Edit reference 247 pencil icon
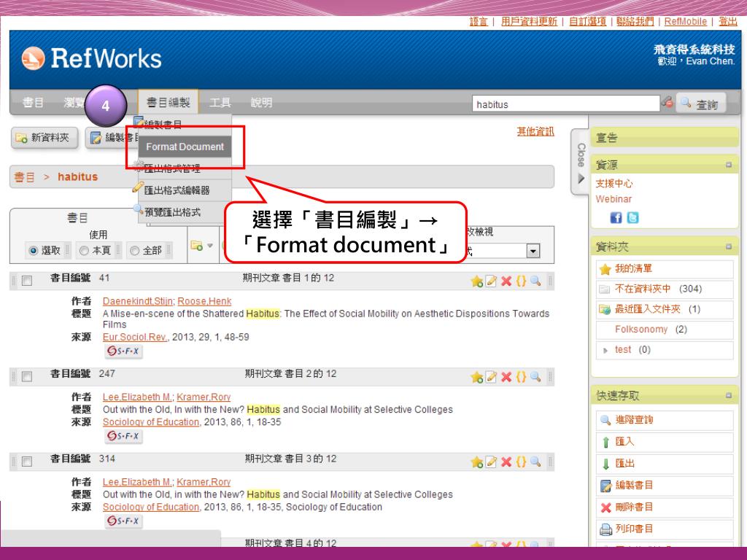This screenshot has width=747, height=560. click(x=491, y=377)
